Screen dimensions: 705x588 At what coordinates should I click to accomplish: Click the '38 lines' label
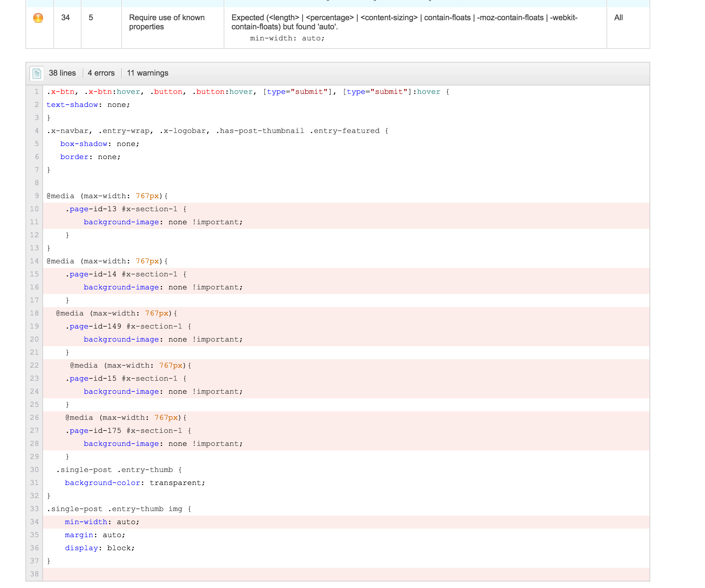pyautogui.click(x=62, y=73)
